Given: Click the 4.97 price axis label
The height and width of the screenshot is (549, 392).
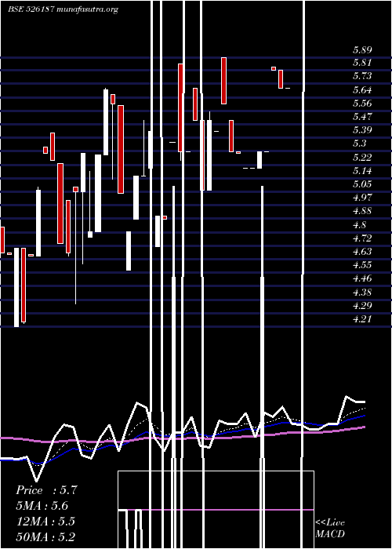Looking at the screenshot, I should point(362,198).
